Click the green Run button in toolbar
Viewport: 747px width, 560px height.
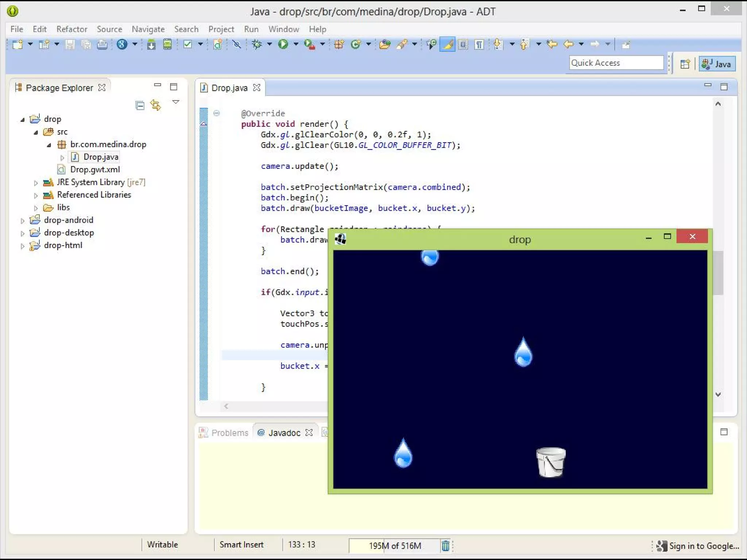point(283,44)
